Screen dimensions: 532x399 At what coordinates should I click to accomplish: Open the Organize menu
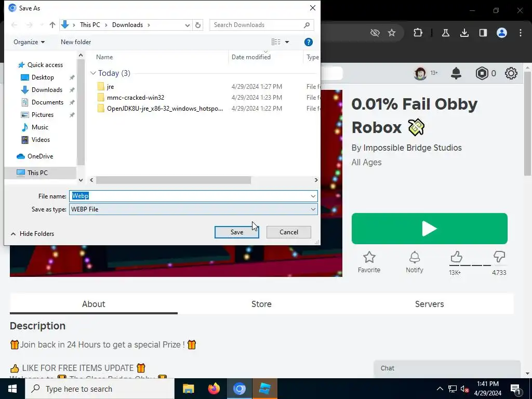tap(29, 42)
